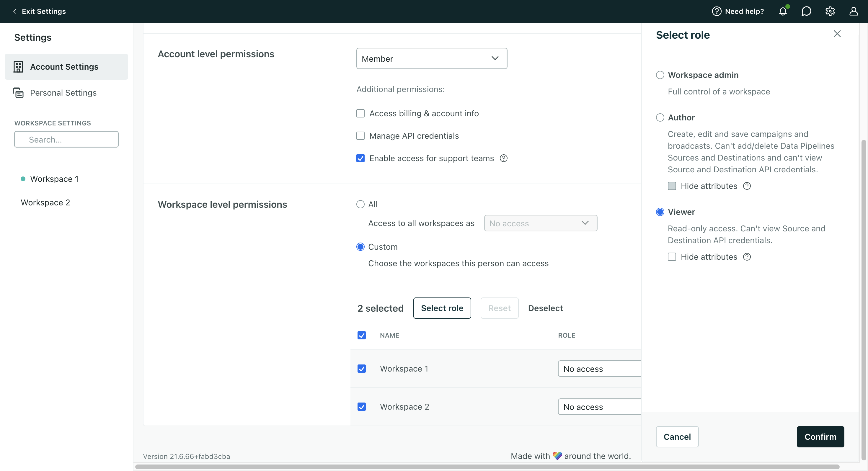Open Account Settings in sidebar

pyautogui.click(x=66, y=67)
